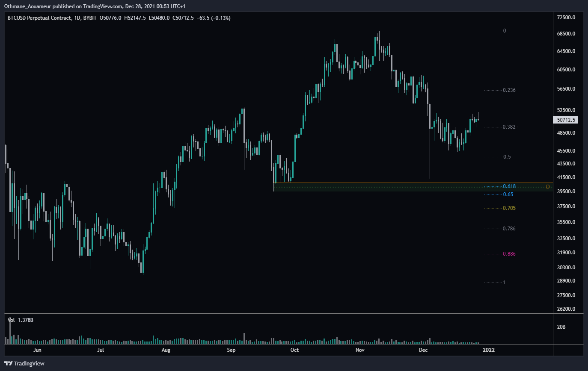588x371 pixels.
Task: Click the 35500.0 price axis label
Action: coord(565,222)
